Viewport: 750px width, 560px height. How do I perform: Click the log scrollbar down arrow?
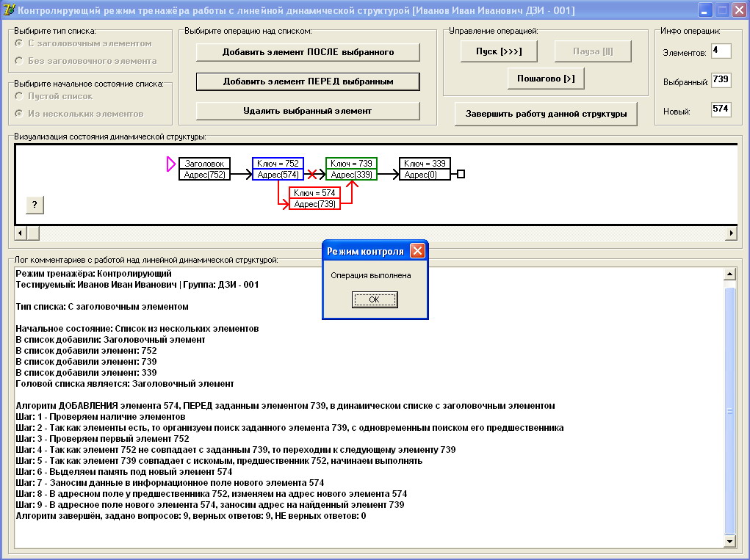pos(729,542)
